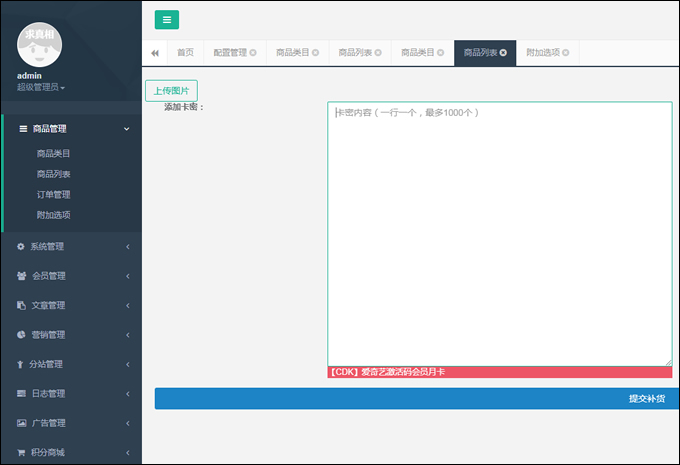Focus the 卡密内容 text area
The height and width of the screenshot is (465, 680).
point(500,234)
